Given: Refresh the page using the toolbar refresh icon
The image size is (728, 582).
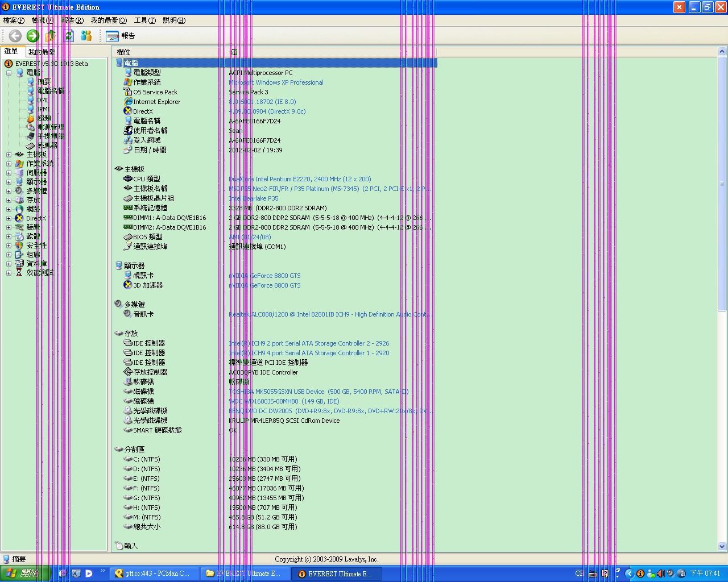Looking at the screenshot, I should pyautogui.click(x=69, y=36).
